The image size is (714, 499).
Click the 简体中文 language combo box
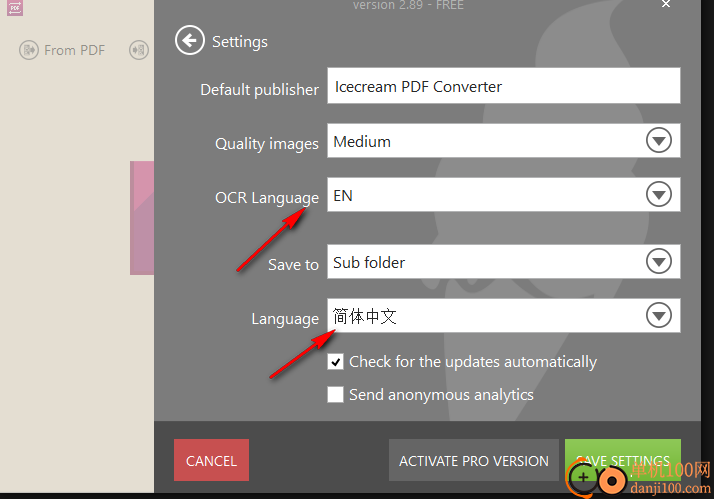tap(504, 316)
